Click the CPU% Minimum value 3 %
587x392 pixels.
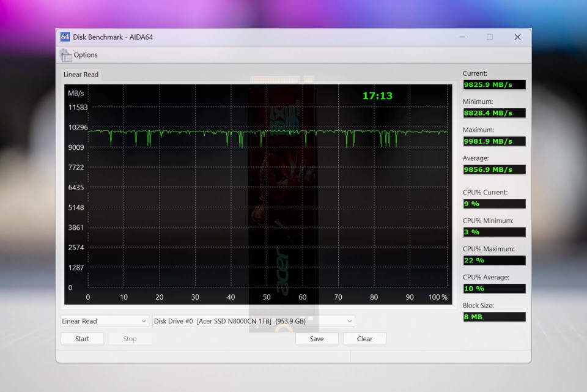494,232
